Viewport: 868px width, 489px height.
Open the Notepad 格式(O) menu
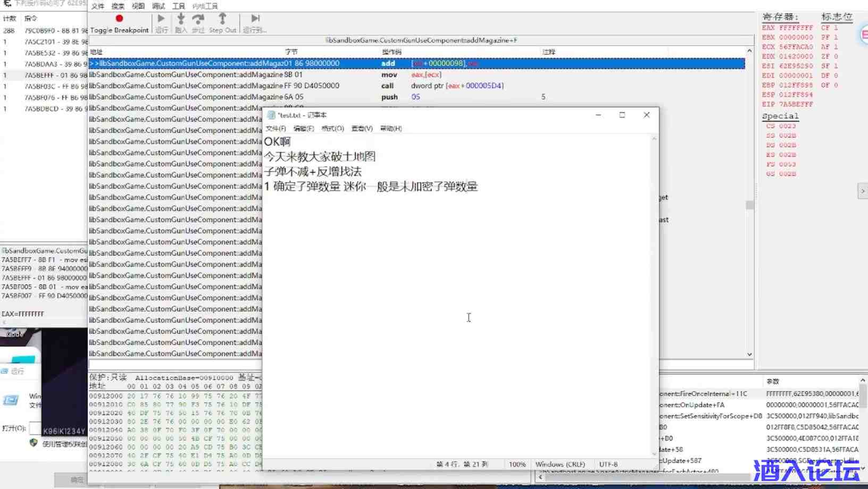pos(332,129)
